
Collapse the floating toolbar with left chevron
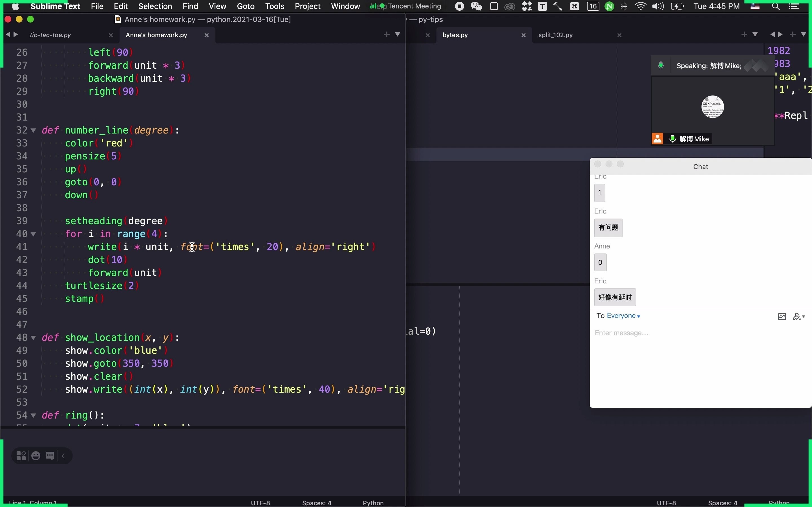pos(63,455)
